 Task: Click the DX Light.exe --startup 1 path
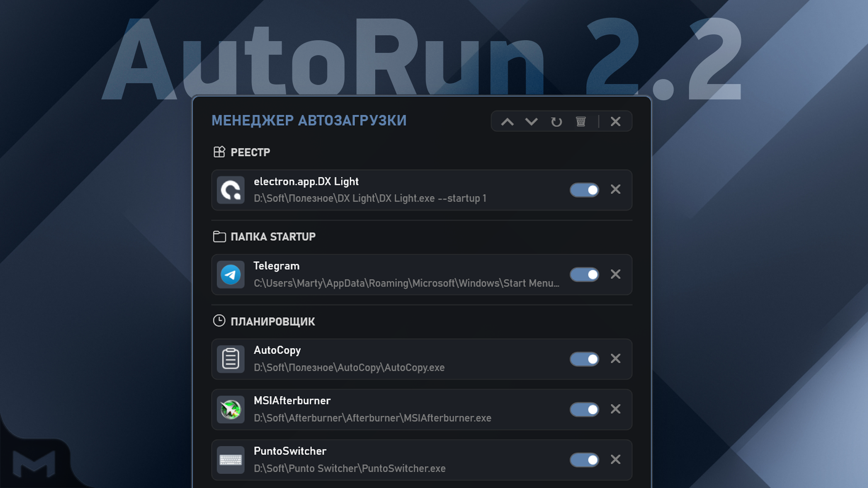pyautogui.click(x=370, y=198)
